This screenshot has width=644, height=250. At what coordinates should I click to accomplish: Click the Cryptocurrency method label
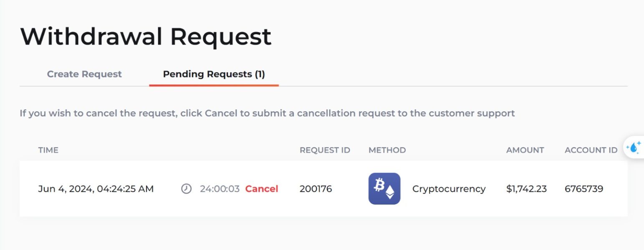pos(449,189)
